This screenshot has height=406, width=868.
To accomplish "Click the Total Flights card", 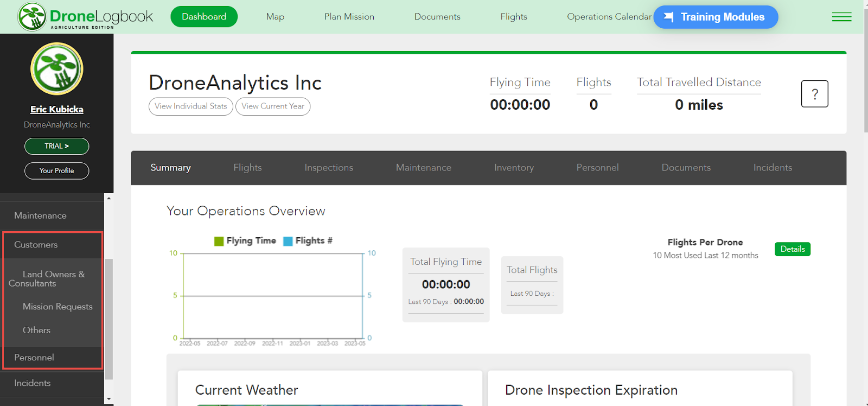I will (x=532, y=285).
